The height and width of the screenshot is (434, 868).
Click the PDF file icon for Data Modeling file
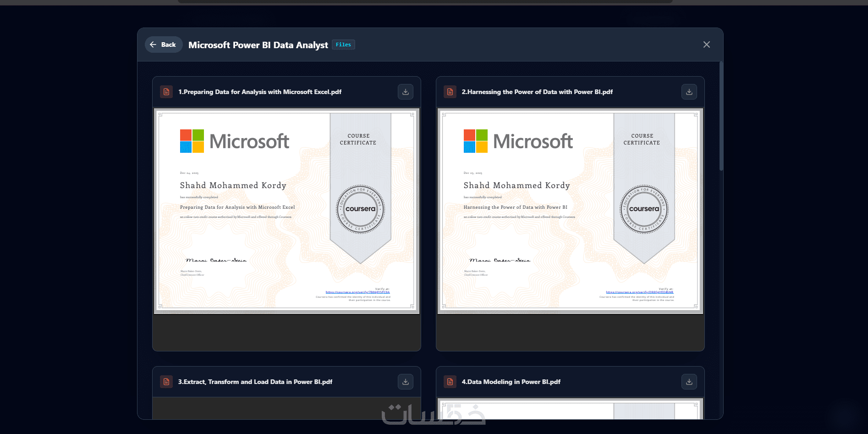[450, 382]
